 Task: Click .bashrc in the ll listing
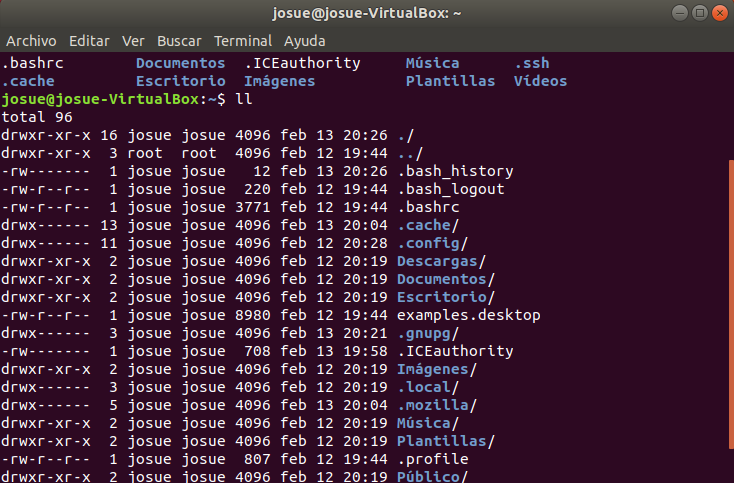point(428,207)
